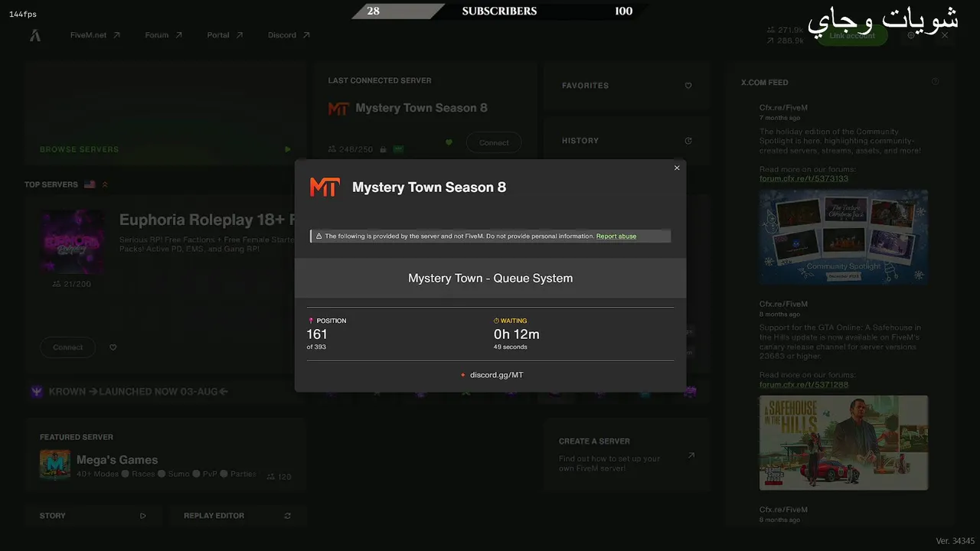
Task: Open the KROWN launched now server entry
Action: (x=165, y=392)
